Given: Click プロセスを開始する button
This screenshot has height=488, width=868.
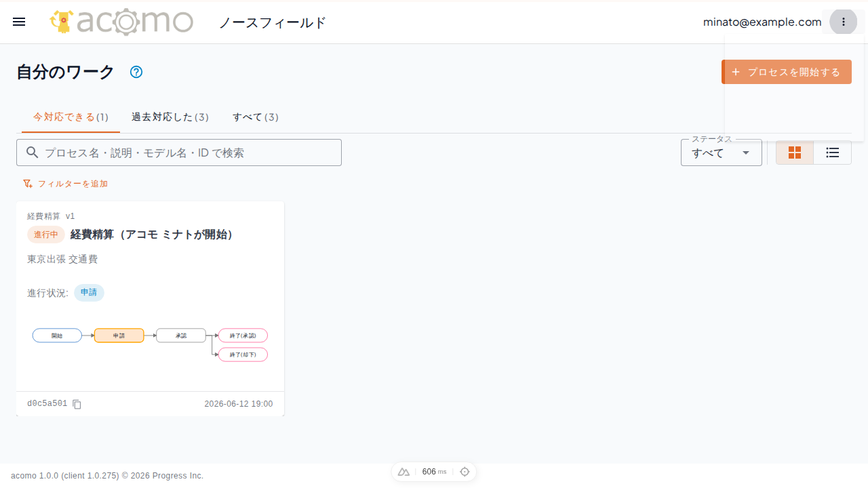Looking at the screenshot, I should 787,72.
